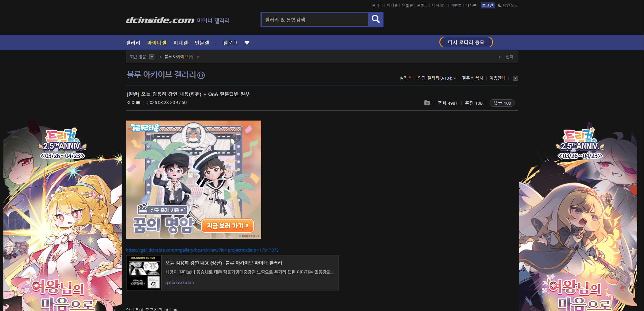Expand the 최근 방문 dropdown arrow

click(x=152, y=57)
